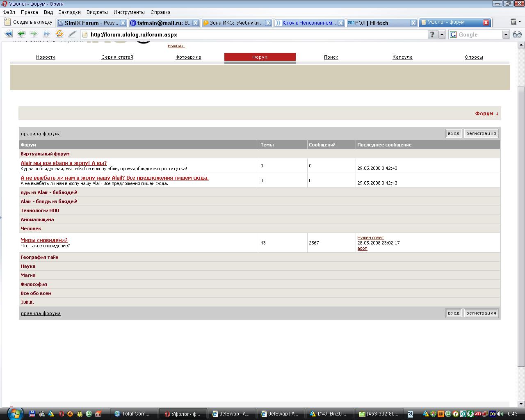Click the top регистрация button
The height and width of the screenshot is (420, 525).
[481, 133]
